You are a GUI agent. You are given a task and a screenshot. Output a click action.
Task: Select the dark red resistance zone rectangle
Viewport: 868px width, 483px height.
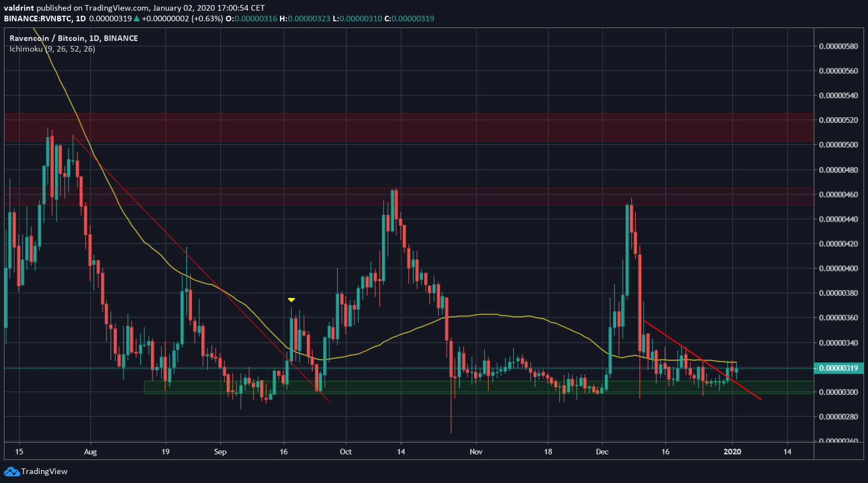393,126
